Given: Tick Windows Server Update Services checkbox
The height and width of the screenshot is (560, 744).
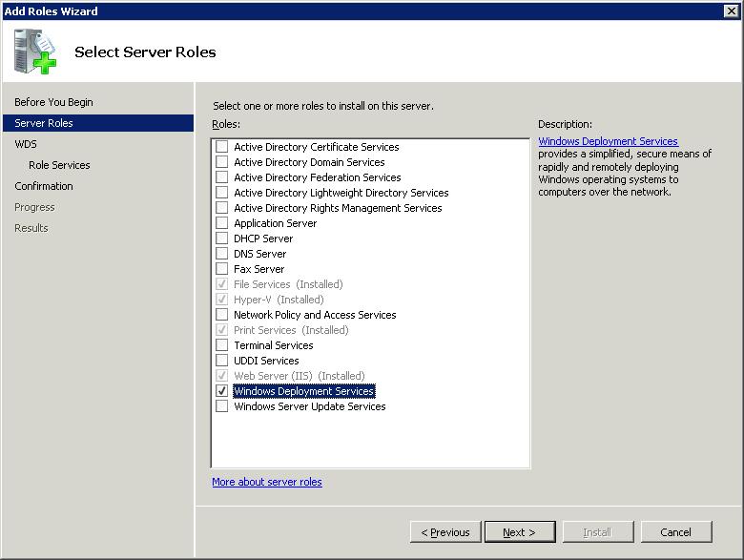Looking at the screenshot, I should [x=221, y=405].
